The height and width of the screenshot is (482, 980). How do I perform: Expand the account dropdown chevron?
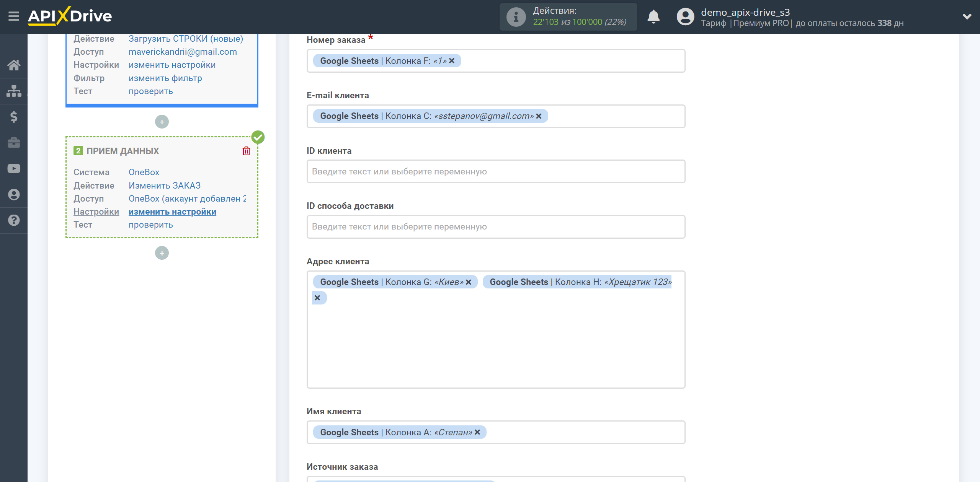point(967,16)
